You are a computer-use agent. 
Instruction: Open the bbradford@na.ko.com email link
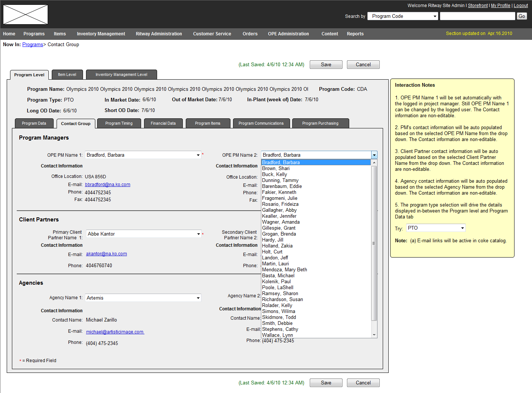tap(107, 184)
